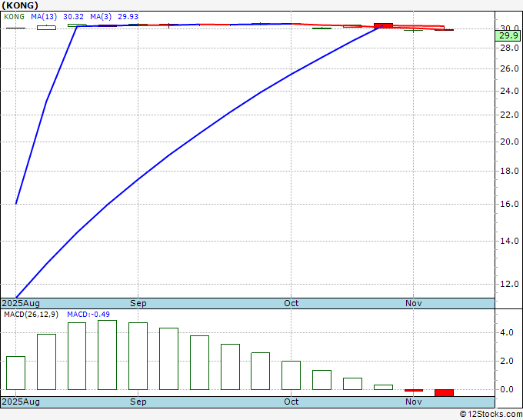The image size is (523, 420).
Task: Click the large red MACD histogram bar
Action: [x=444, y=393]
